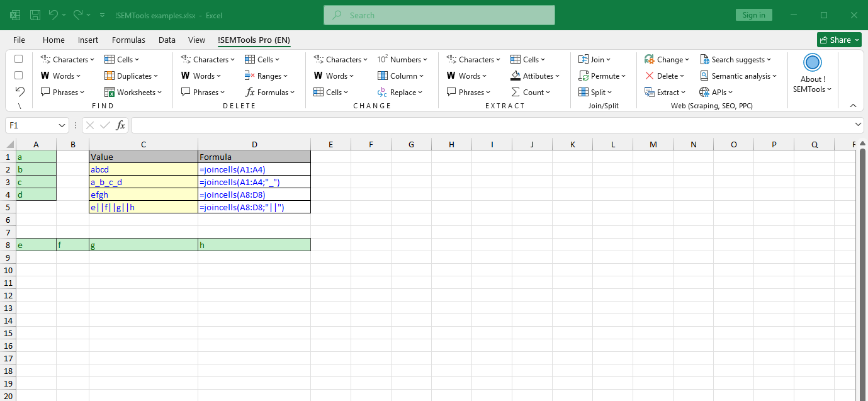Launch the Semantic analysis tool
Screen dimensions: 868x401
pyautogui.click(x=739, y=76)
